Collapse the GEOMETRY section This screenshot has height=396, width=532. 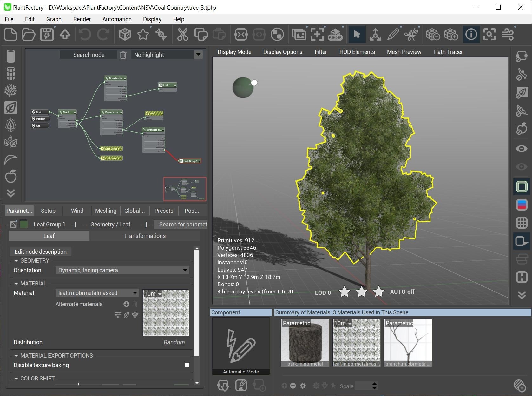pyautogui.click(x=16, y=261)
